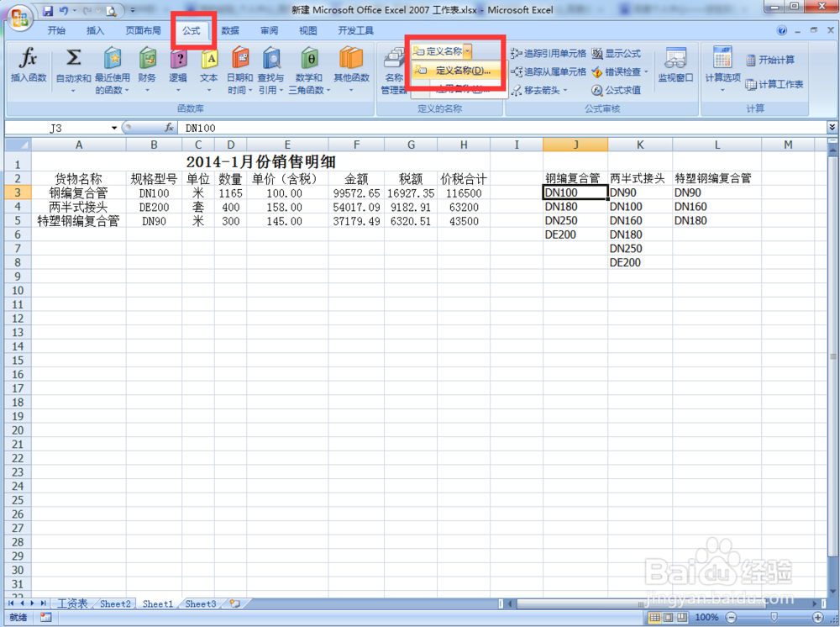Image resolution: width=840 pixels, height=627 pixels.
Task: Click the Zoom Out minus button
Action: click(732, 618)
